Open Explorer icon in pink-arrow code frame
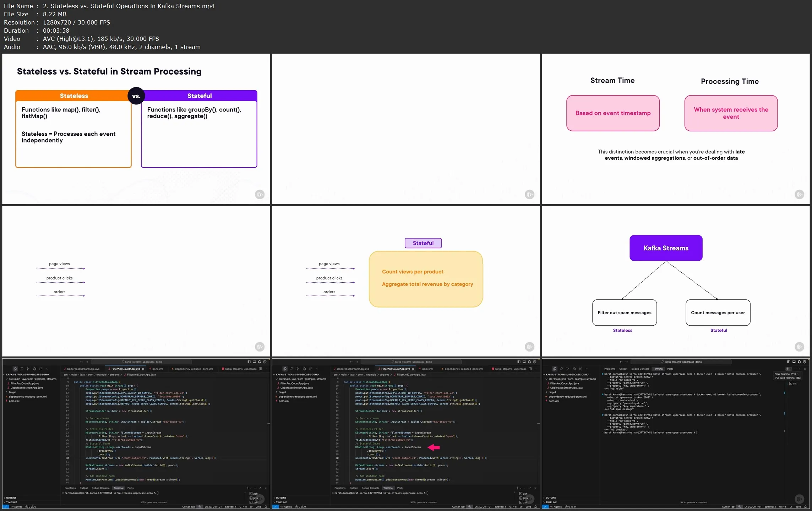 pos(285,369)
